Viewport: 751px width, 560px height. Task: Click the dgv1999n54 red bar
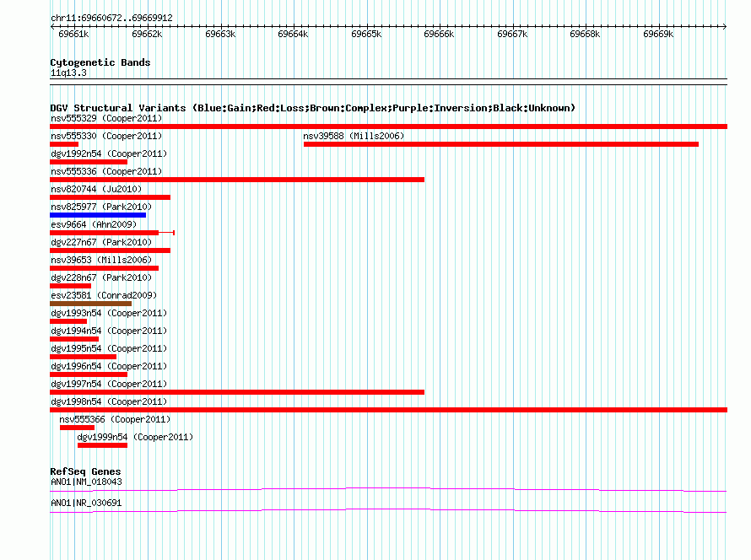[x=102, y=445]
